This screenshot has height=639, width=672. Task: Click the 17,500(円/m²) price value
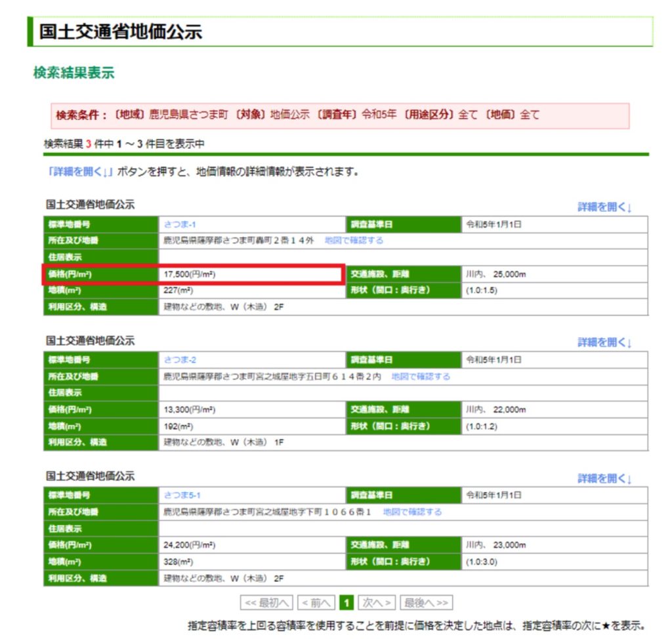pyautogui.click(x=190, y=274)
